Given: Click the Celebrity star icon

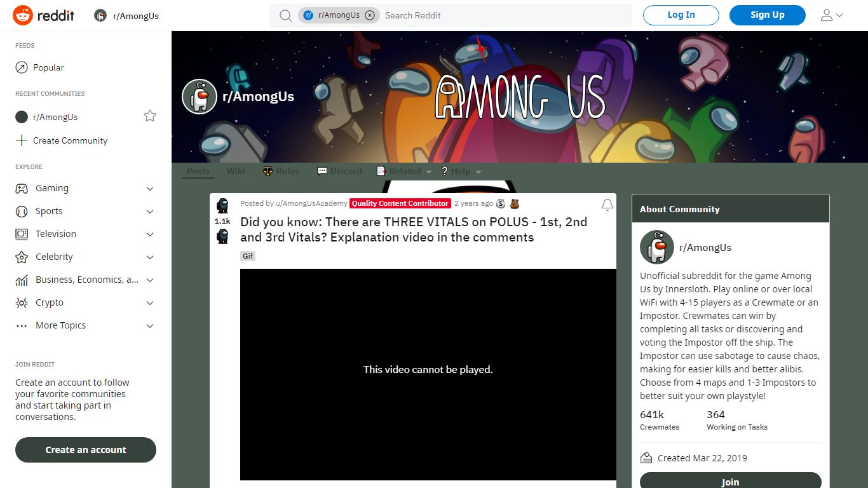Looking at the screenshot, I should 22,257.
